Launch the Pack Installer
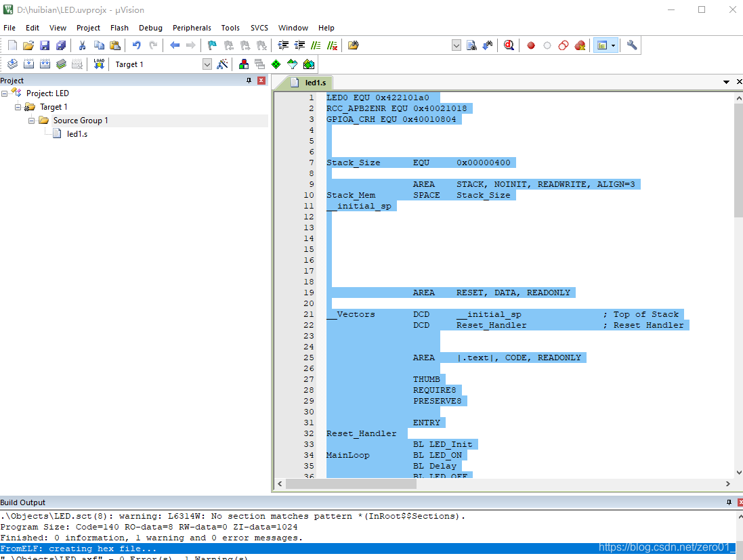Image resolution: width=743 pixels, height=560 pixels. pos(309,64)
